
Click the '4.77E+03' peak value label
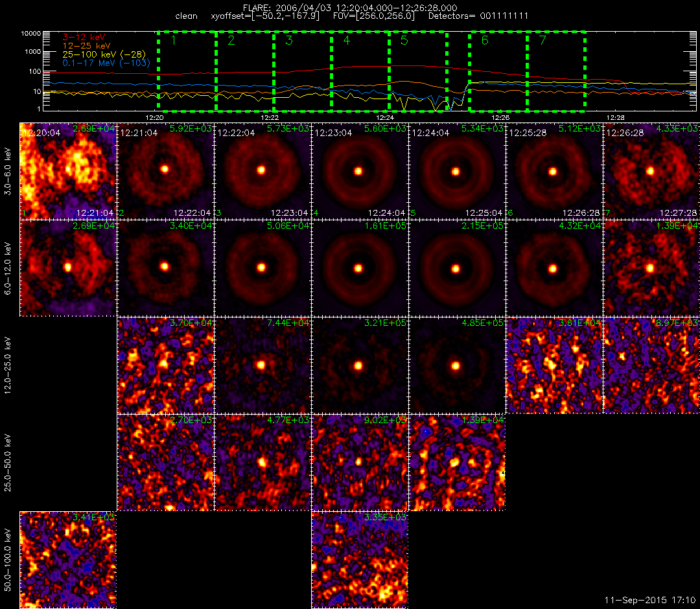(x=288, y=420)
